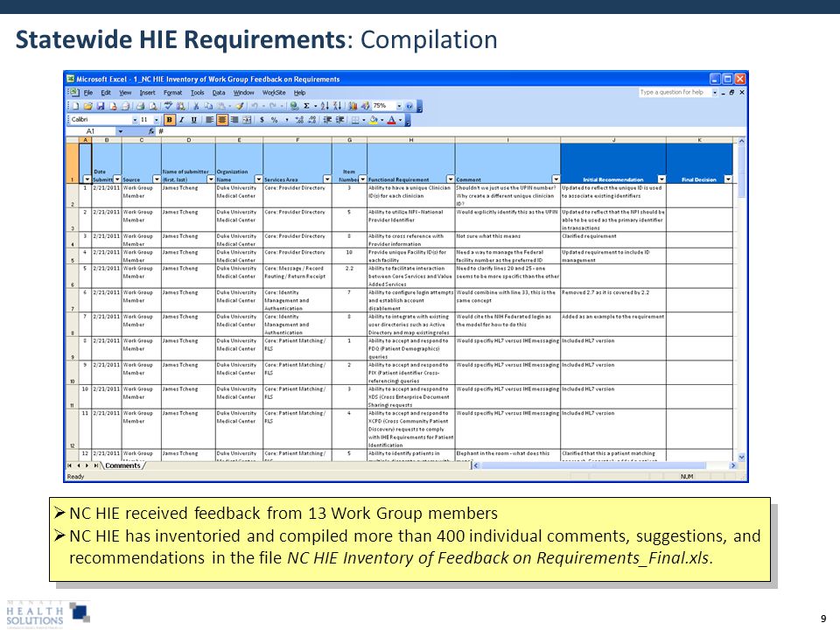Open the Services Area filter dropdown
The image size is (840, 630).
pyautogui.click(x=326, y=178)
